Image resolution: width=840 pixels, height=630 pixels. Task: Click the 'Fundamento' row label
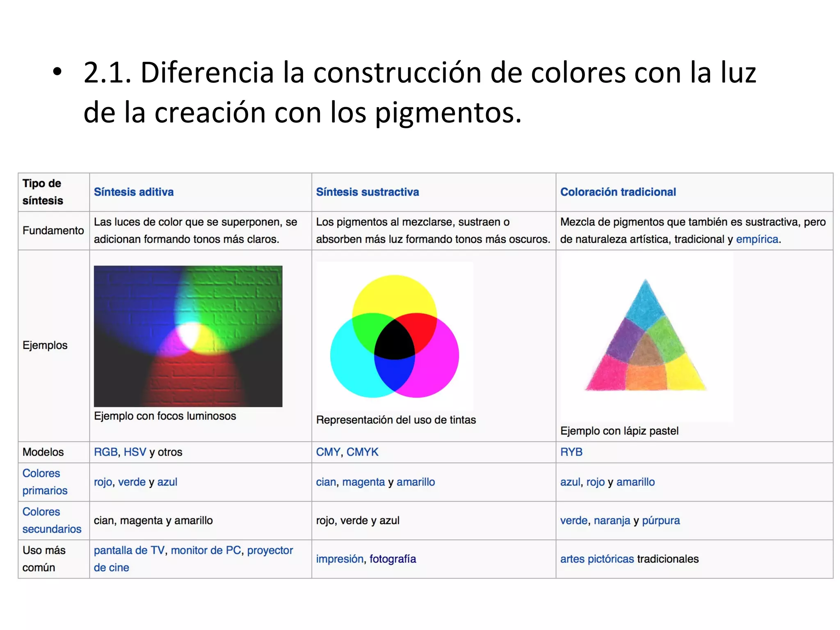tap(53, 231)
